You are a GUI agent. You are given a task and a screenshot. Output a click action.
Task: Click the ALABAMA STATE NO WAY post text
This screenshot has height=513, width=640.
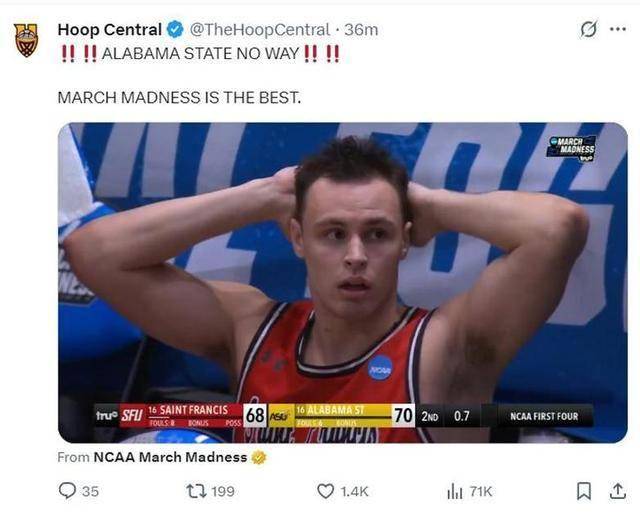pyautogui.click(x=198, y=53)
